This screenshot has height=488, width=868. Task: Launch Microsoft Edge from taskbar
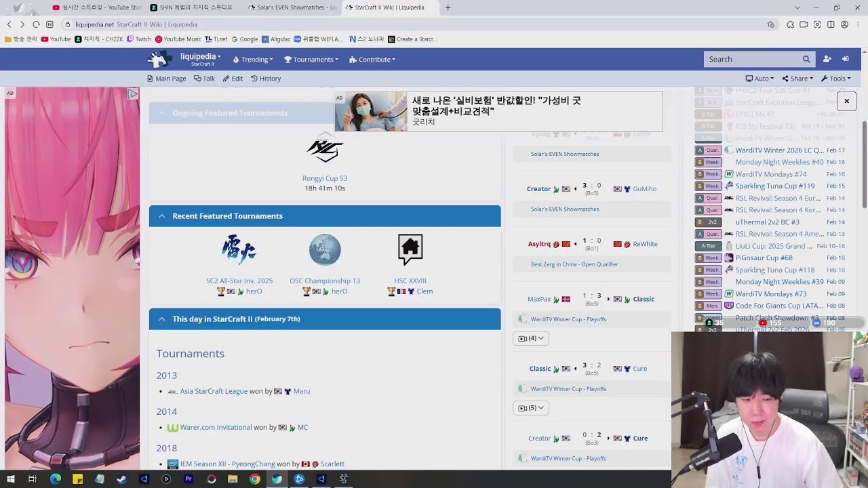(x=56, y=479)
